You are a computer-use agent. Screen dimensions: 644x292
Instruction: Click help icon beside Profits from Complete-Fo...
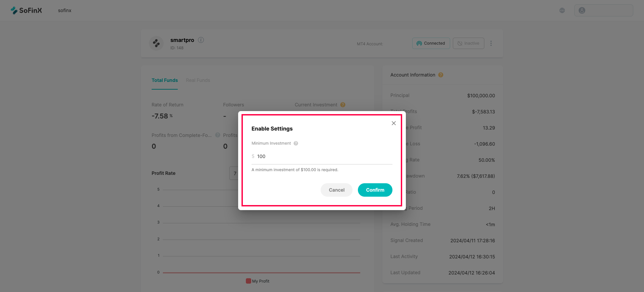click(x=218, y=135)
